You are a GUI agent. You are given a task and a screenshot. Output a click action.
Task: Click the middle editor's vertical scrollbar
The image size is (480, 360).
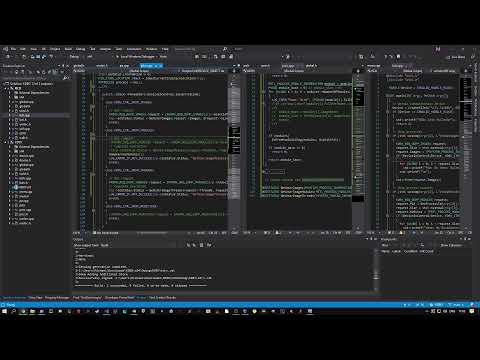point(358,152)
